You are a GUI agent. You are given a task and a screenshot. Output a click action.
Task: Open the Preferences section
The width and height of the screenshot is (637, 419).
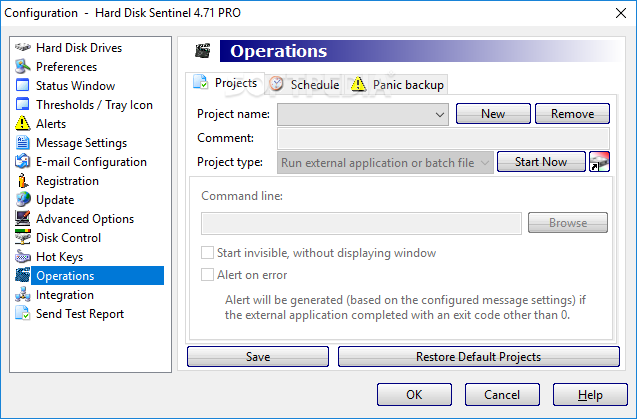[x=67, y=67]
